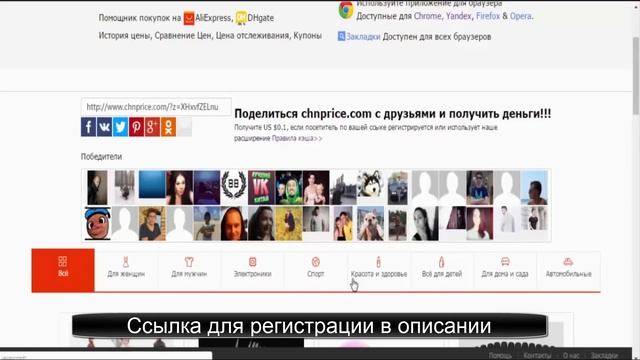This screenshot has height=360, width=640.
Task: Open the Спорт category
Action: (x=316, y=270)
